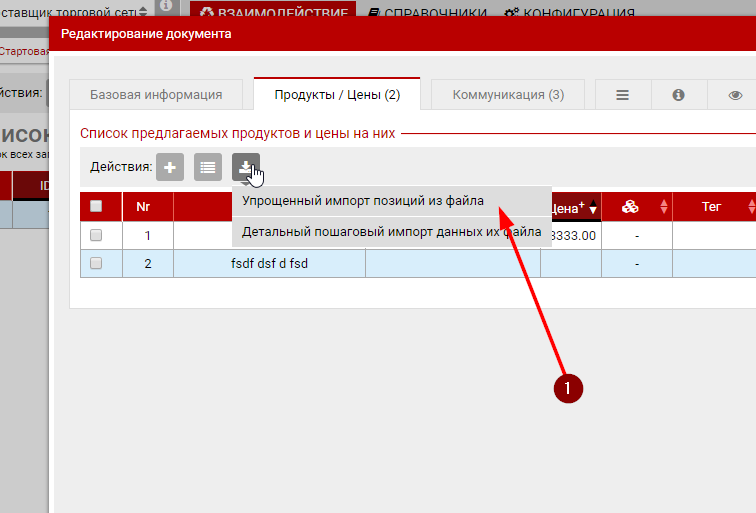Click the info icon in top bar
Screen dimensions: 756x513
point(166,7)
